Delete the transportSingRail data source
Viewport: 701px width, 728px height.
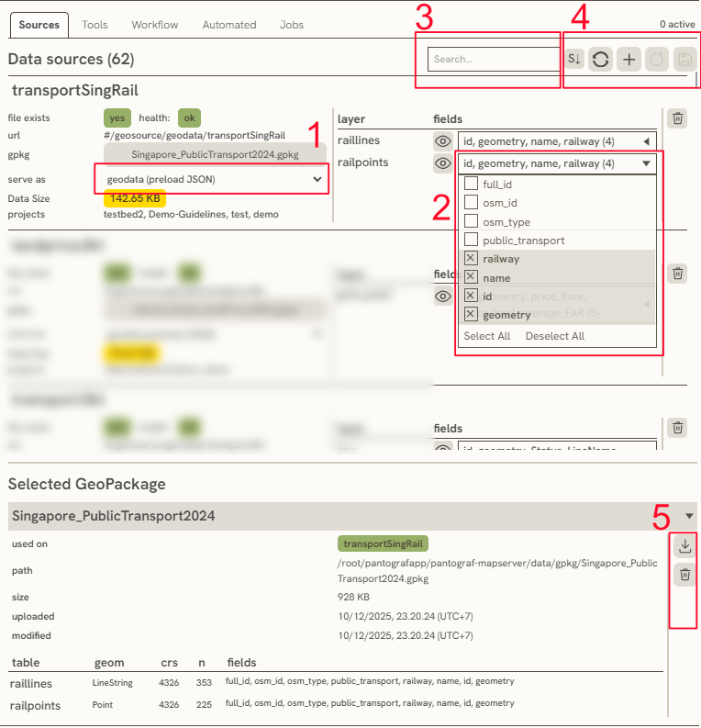pyautogui.click(x=677, y=118)
